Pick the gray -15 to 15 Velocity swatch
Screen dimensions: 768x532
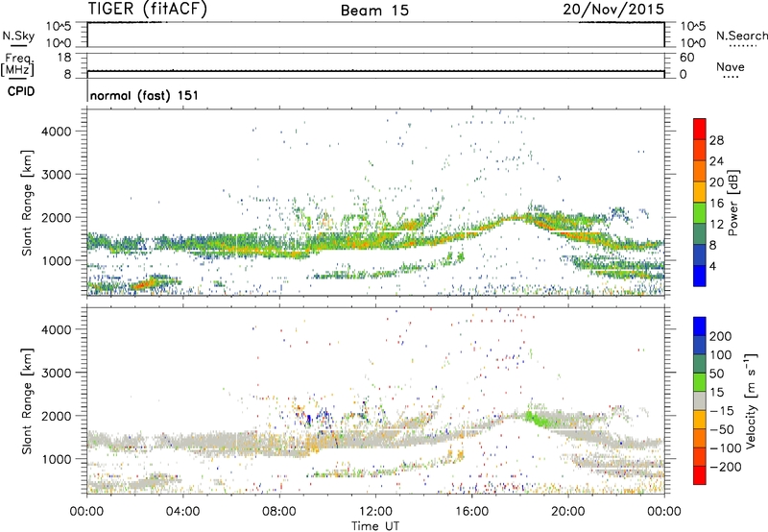pos(700,400)
